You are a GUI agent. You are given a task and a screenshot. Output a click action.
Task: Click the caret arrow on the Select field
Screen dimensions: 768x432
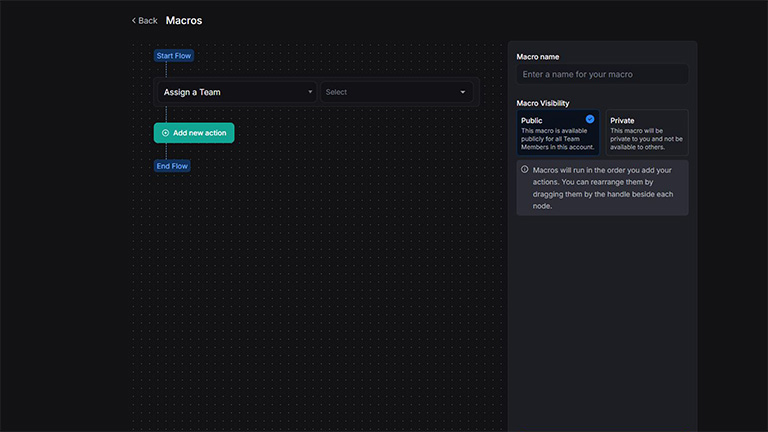tap(463, 92)
